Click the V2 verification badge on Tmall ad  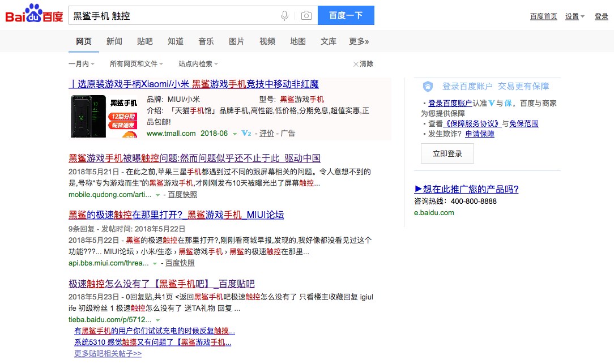point(246,134)
